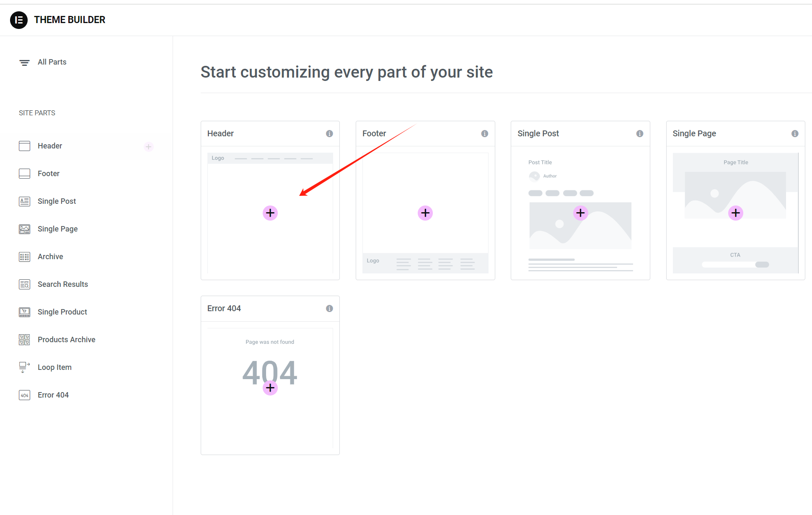812x515 pixels.
Task: Click the Single Page icon in sidebar
Action: point(24,229)
